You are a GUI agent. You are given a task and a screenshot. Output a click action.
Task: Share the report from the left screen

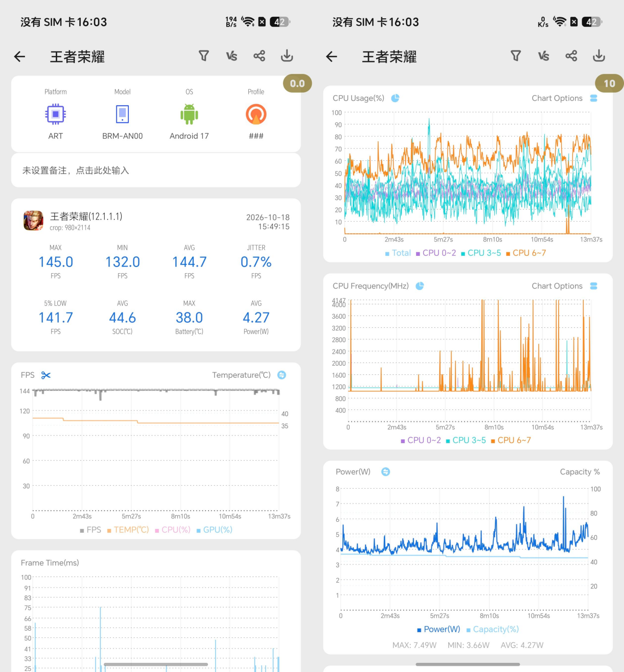point(259,56)
